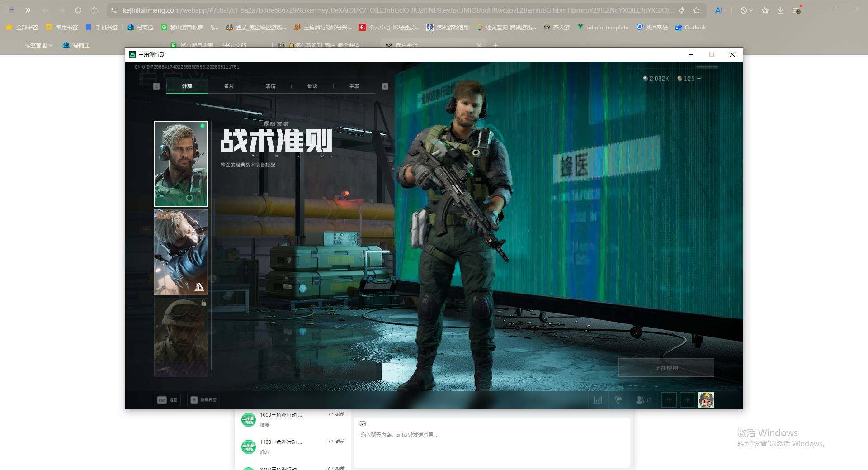The image size is (868, 470).
Task: Click the first empty squad plus slot
Action: point(669,400)
